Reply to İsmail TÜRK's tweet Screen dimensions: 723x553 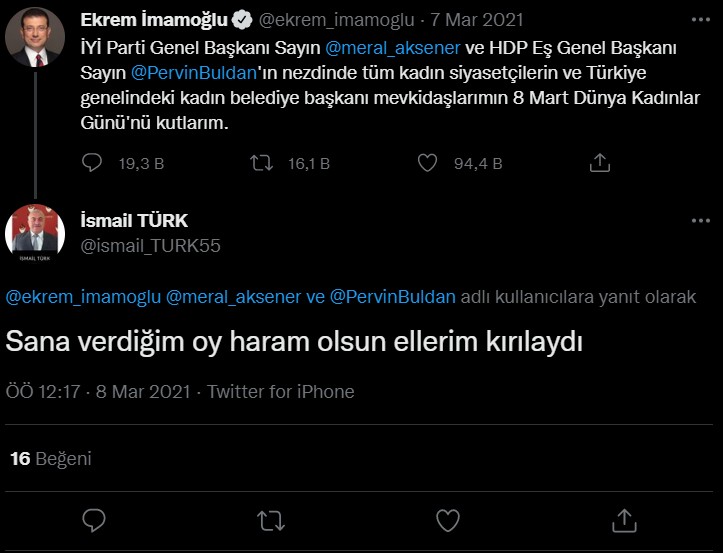pyautogui.click(x=94, y=519)
